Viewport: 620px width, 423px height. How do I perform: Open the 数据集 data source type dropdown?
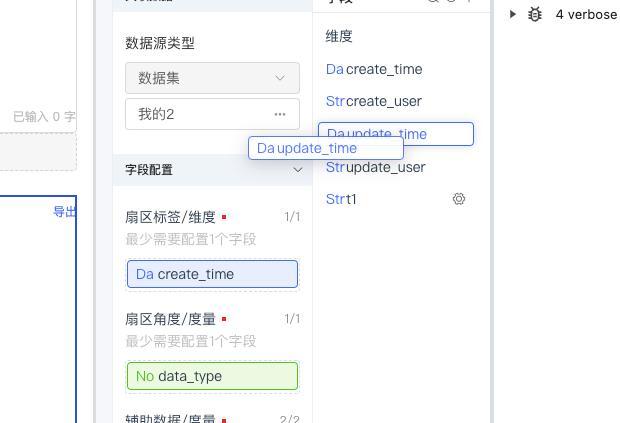click(x=212, y=78)
